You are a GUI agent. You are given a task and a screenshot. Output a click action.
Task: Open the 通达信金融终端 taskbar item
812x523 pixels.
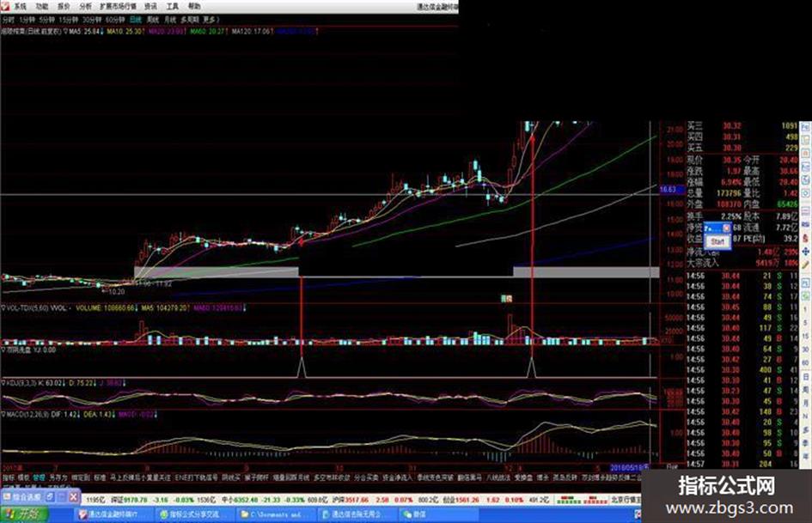coord(113,514)
